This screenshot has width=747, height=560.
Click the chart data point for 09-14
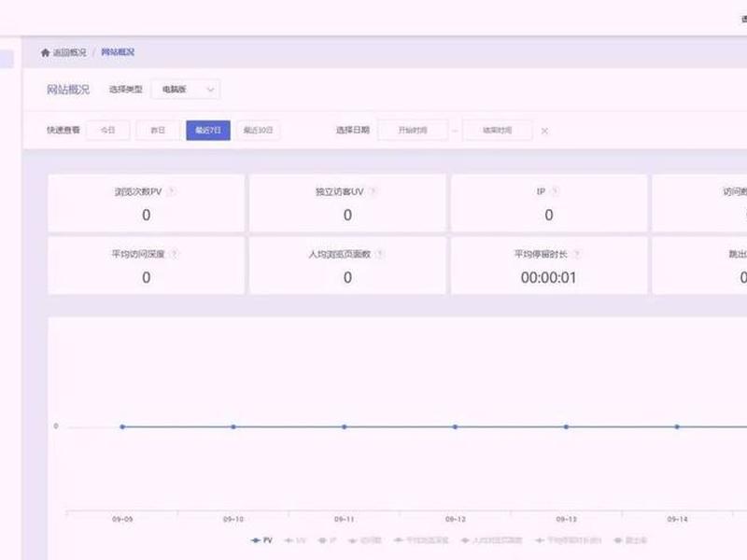(x=677, y=427)
